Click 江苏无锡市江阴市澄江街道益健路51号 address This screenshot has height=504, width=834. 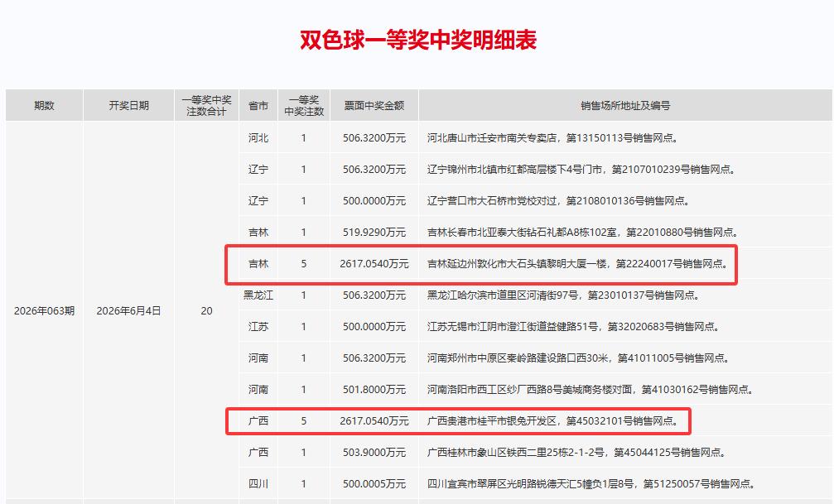pyautogui.click(x=573, y=326)
